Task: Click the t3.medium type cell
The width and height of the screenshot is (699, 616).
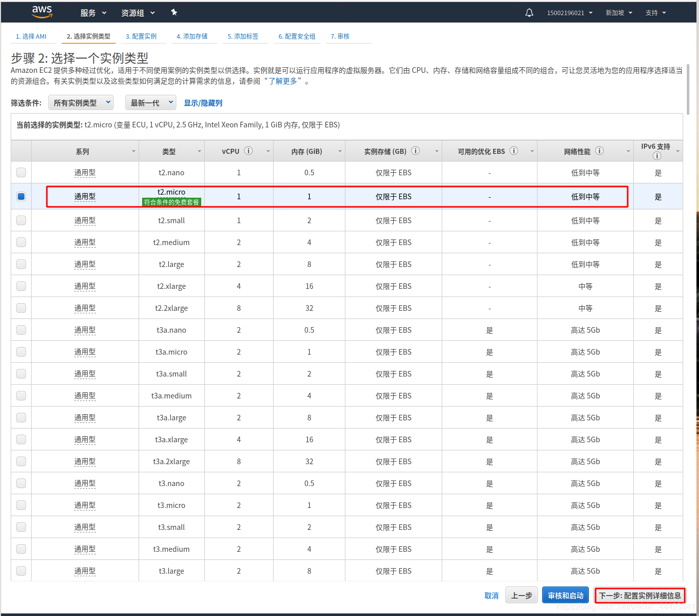Action: [x=171, y=549]
